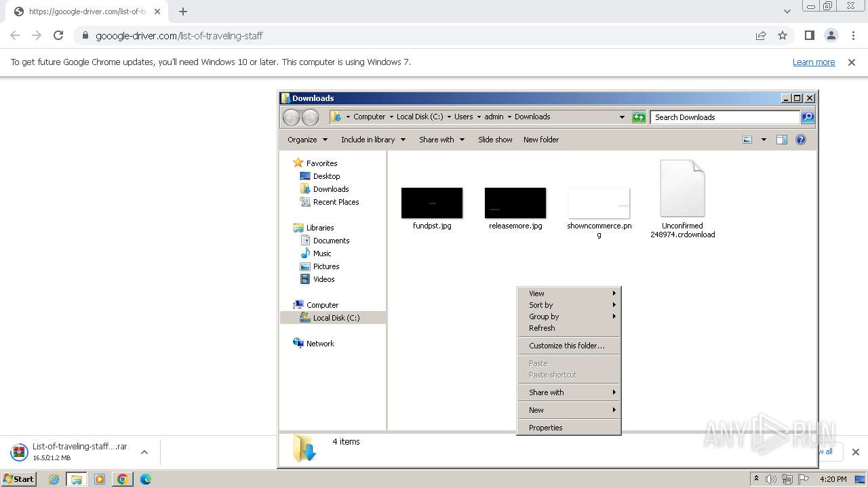The image size is (868, 488).
Task: Open Documents library
Action: tap(331, 241)
